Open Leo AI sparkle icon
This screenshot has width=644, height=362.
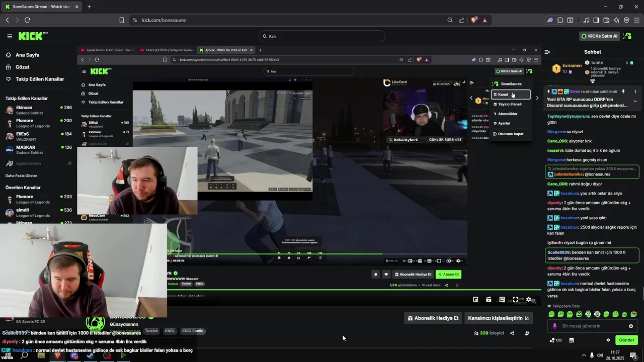616,20
